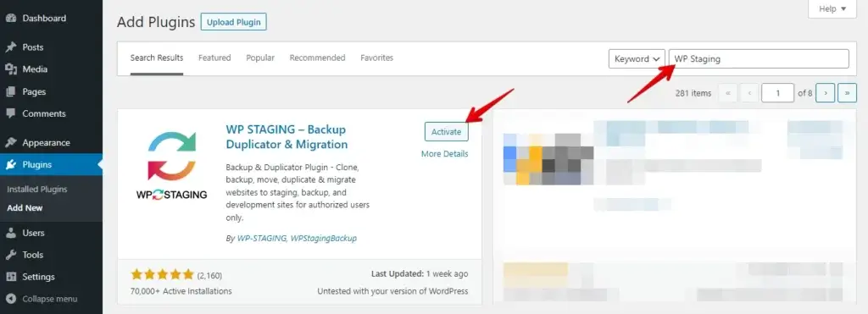Click the Media library icon
The width and height of the screenshot is (868, 314).
pyautogui.click(x=11, y=69)
